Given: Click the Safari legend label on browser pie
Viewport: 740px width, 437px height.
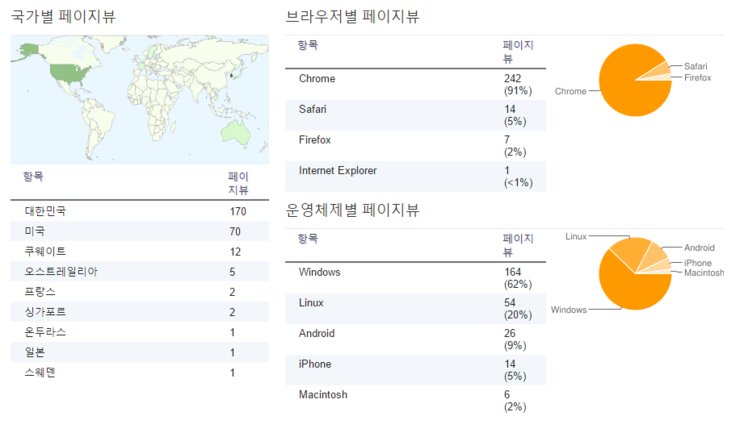Looking at the screenshot, I should coord(696,66).
